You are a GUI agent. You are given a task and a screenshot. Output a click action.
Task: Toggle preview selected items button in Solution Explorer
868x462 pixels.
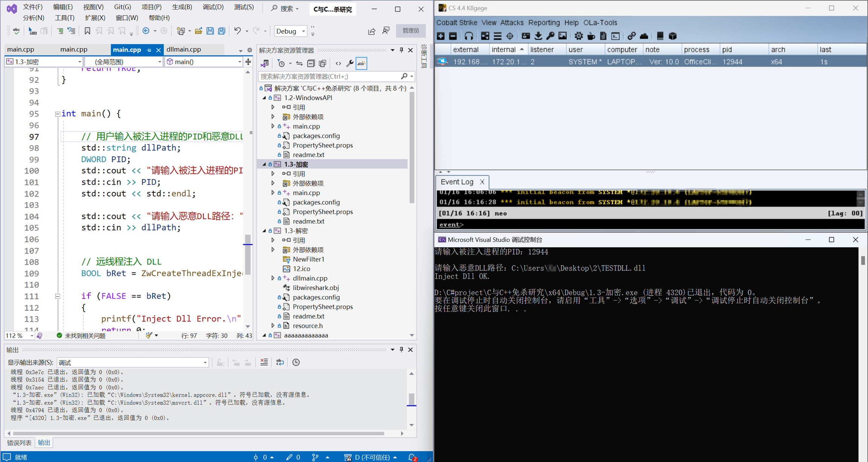(361, 63)
